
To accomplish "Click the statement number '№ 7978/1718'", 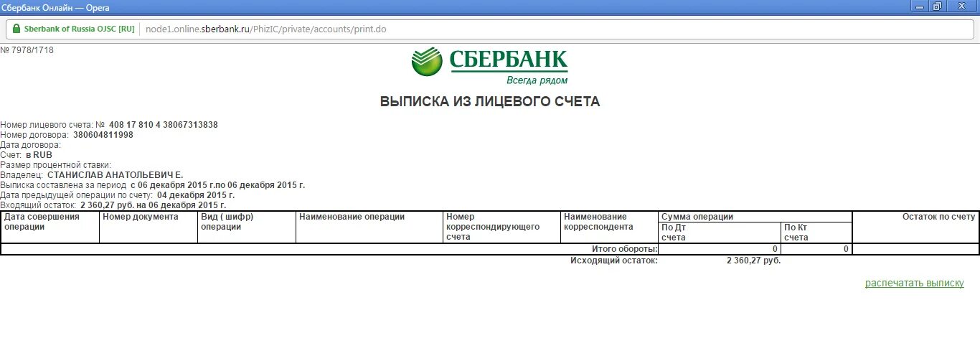I will pos(27,50).
